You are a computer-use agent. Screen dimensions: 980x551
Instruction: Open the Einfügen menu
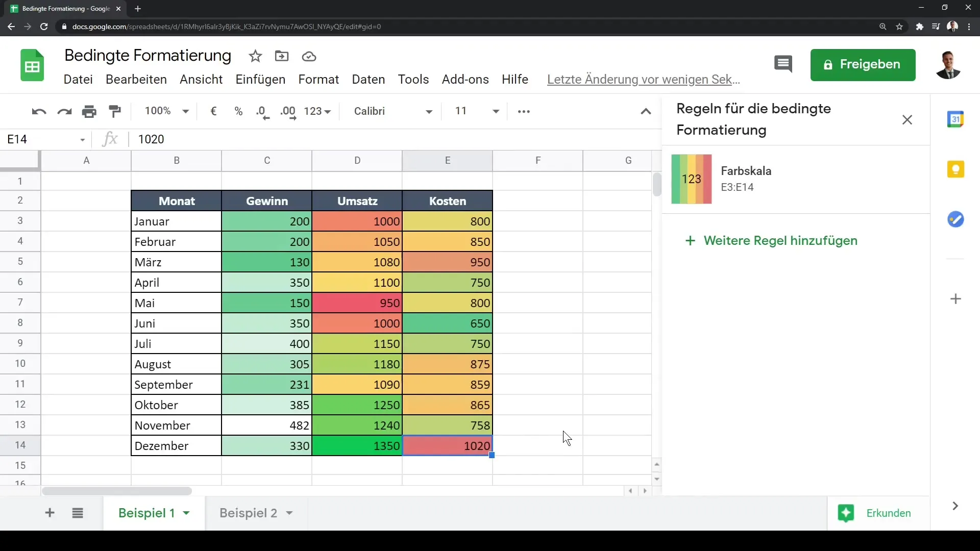260,80
